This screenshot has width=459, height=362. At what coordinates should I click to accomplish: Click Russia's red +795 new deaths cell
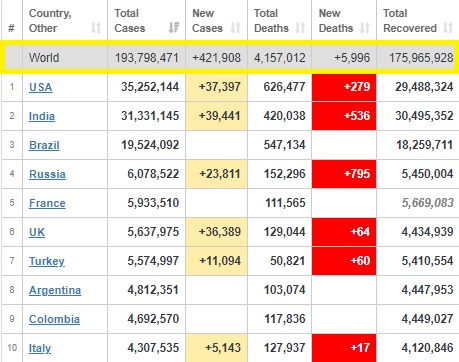(344, 174)
